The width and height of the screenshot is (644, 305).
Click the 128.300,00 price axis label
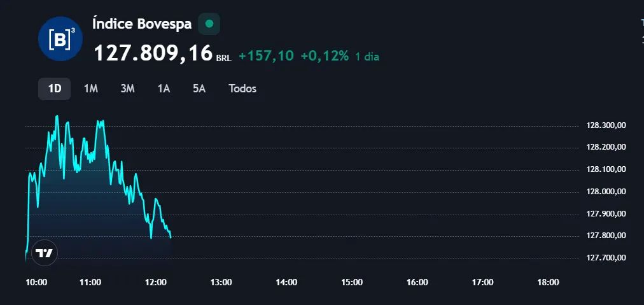[606, 125]
